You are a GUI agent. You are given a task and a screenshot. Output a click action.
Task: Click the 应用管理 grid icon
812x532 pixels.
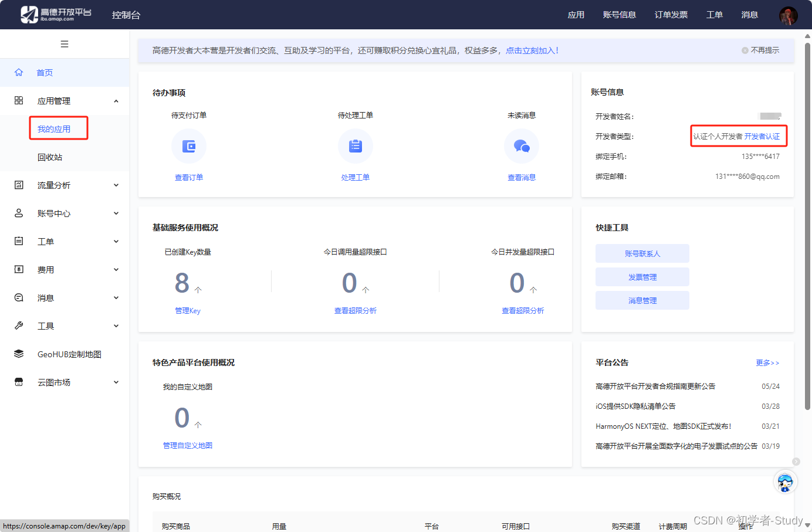[19, 101]
